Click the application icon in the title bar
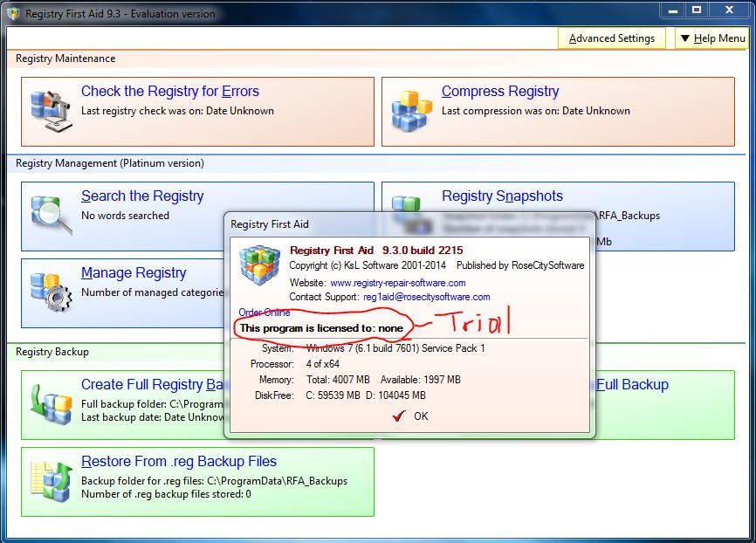 pyautogui.click(x=13, y=13)
